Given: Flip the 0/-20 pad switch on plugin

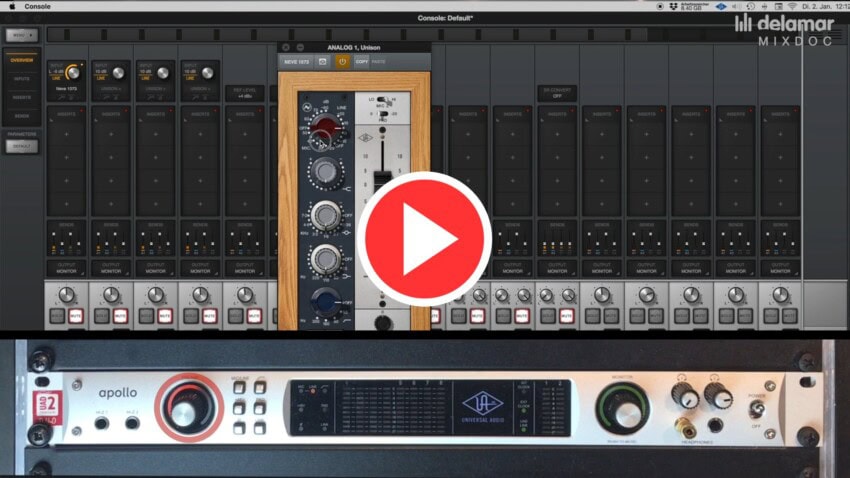Looking at the screenshot, I should pyautogui.click(x=383, y=114).
